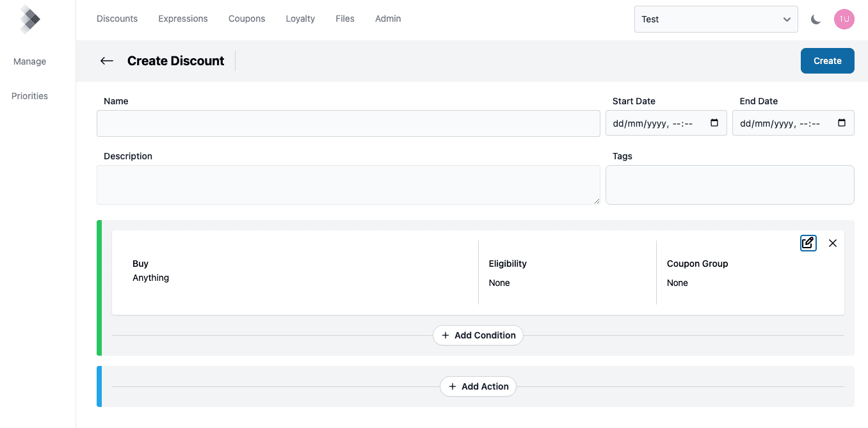Open the Files menu item
The width and height of the screenshot is (868, 428).
pos(345,19)
